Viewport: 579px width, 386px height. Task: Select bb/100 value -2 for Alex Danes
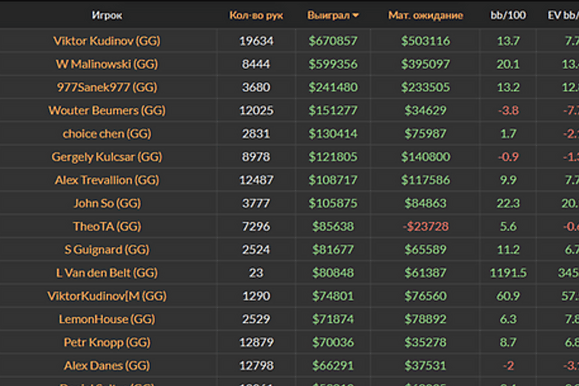508,366
